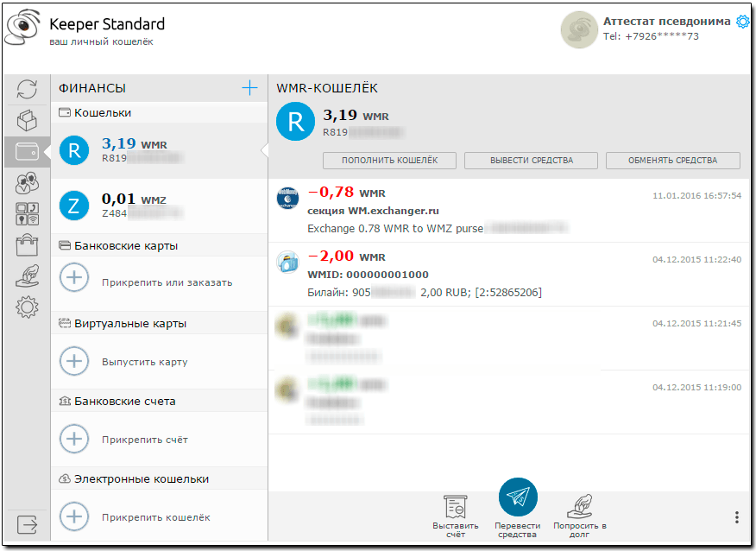Click Вывести средства button
756x551 pixels.
(531, 160)
